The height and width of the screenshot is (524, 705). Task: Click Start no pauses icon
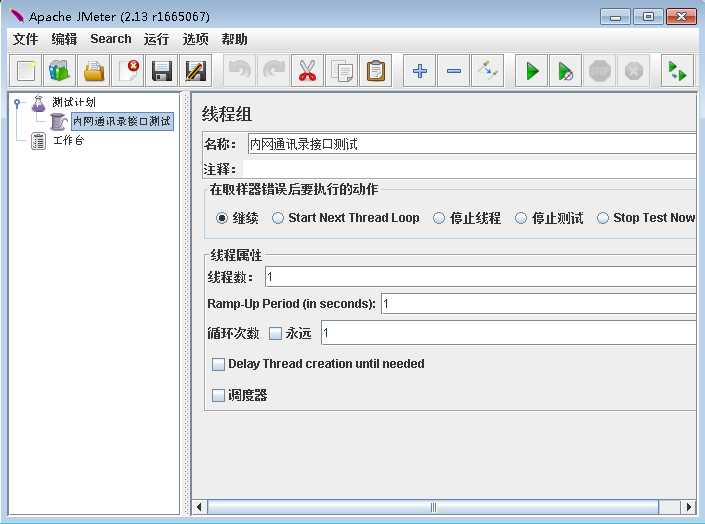pos(566,71)
